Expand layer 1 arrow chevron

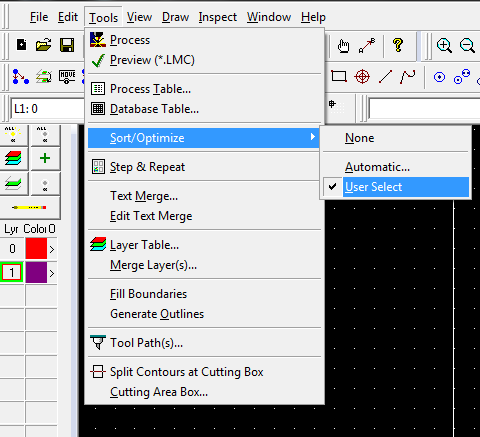52,273
